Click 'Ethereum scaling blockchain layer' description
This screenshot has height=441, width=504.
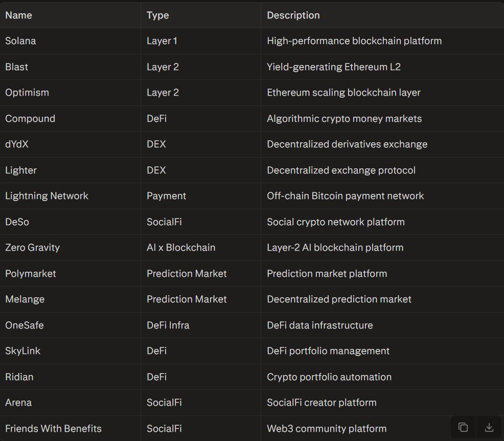(x=343, y=93)
